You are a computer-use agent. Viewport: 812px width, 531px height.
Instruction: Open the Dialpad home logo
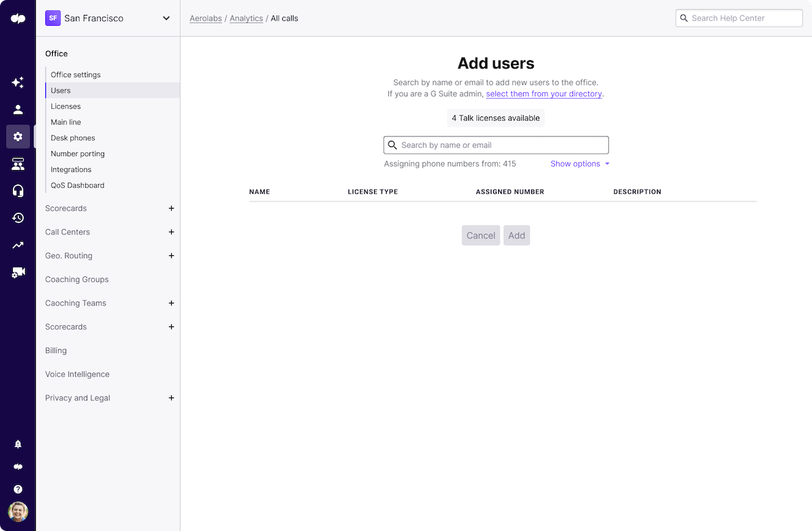tap(18, 18)
